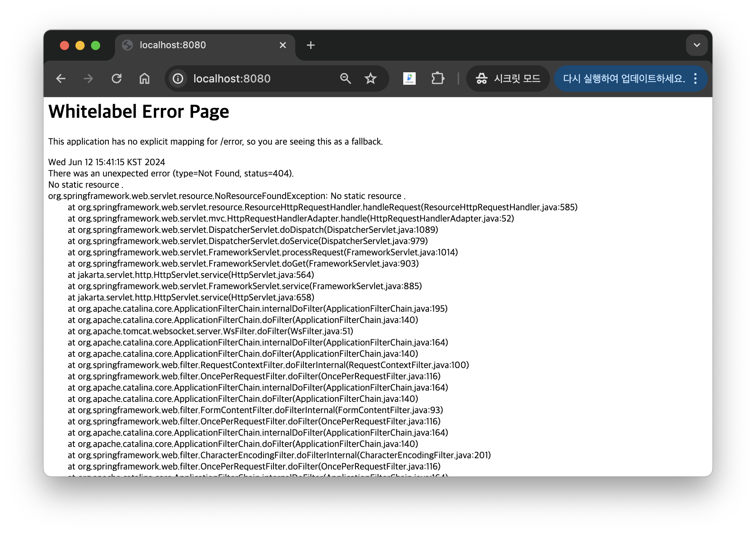Bookmark this page with the star
756x534 pixels.
click(371, 79)
